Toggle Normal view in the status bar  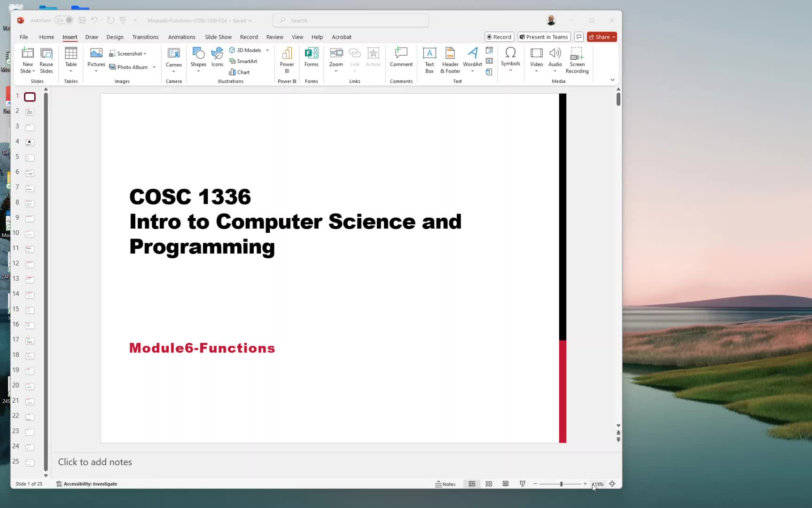(472, 484)
